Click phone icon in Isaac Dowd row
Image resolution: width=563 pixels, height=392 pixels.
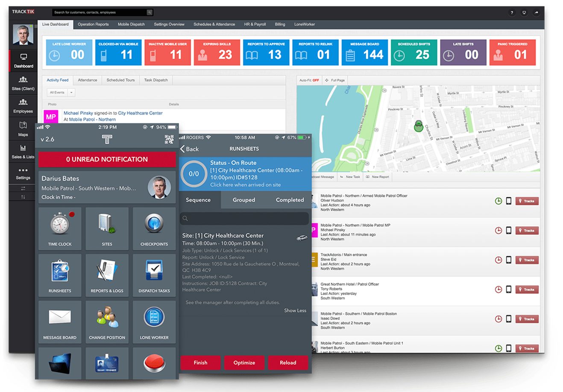509,319
